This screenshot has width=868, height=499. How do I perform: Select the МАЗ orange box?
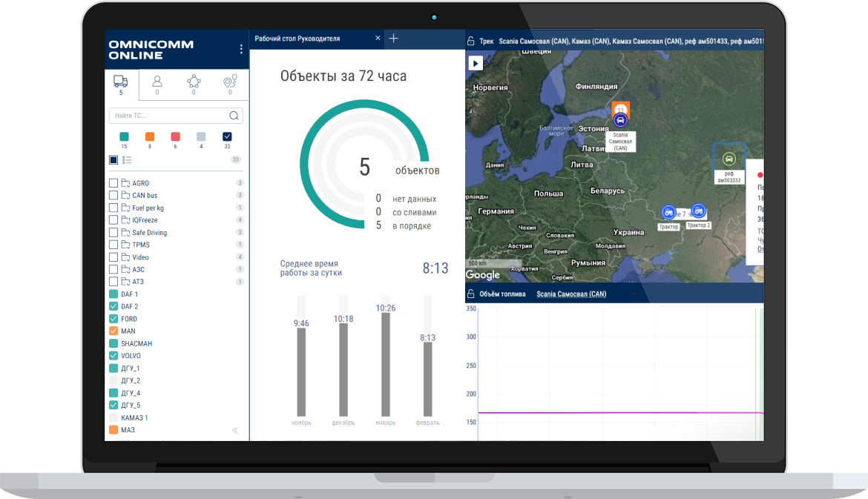coord(114,430)
